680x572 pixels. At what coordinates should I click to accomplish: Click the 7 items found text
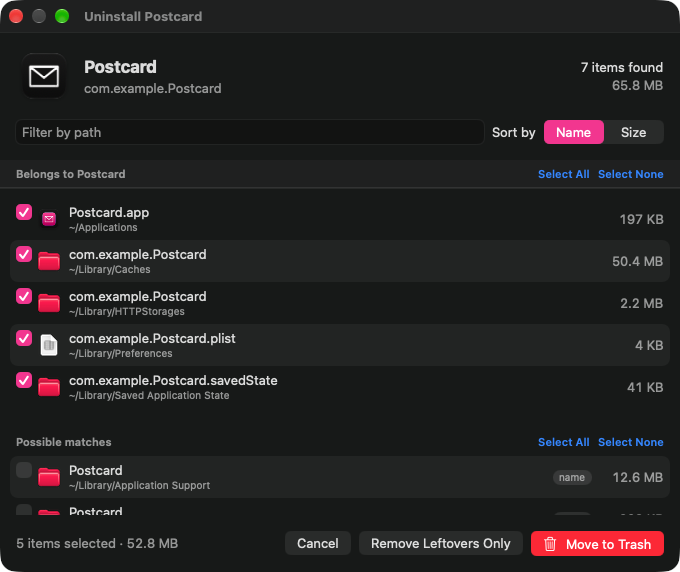(621, 67)
